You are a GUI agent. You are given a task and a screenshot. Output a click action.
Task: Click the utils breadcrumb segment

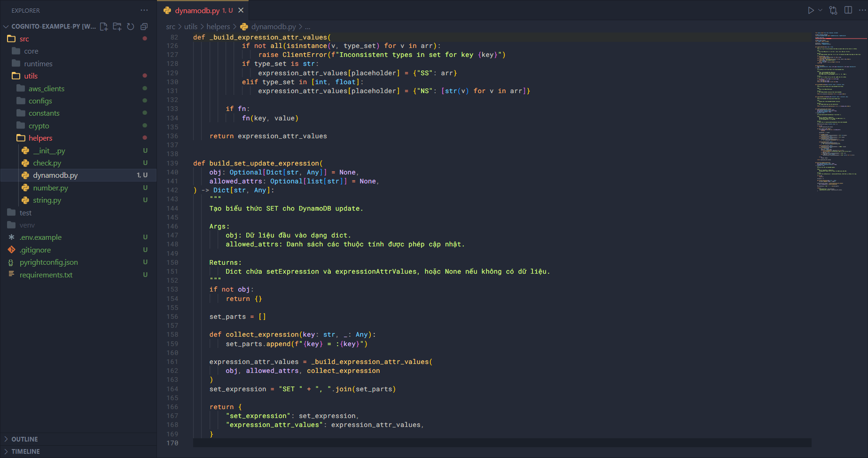pyautogui.click(x=191, y=27)
